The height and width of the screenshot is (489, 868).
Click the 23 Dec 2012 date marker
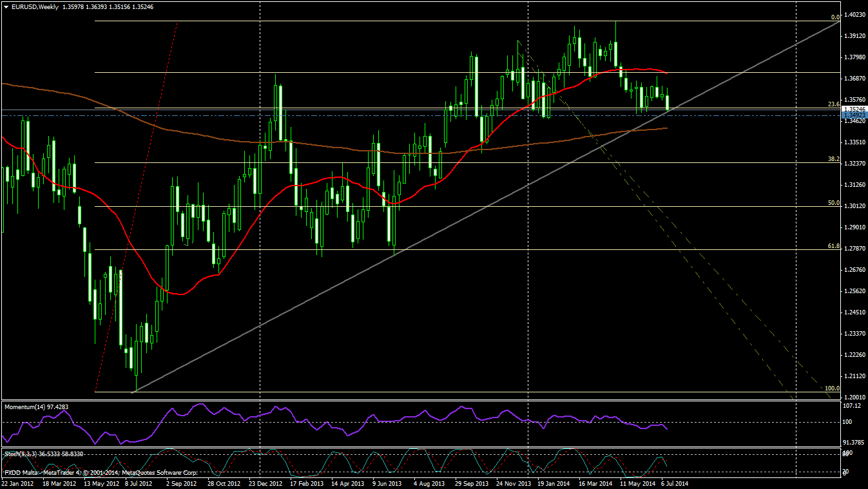[x=265, y=483]
